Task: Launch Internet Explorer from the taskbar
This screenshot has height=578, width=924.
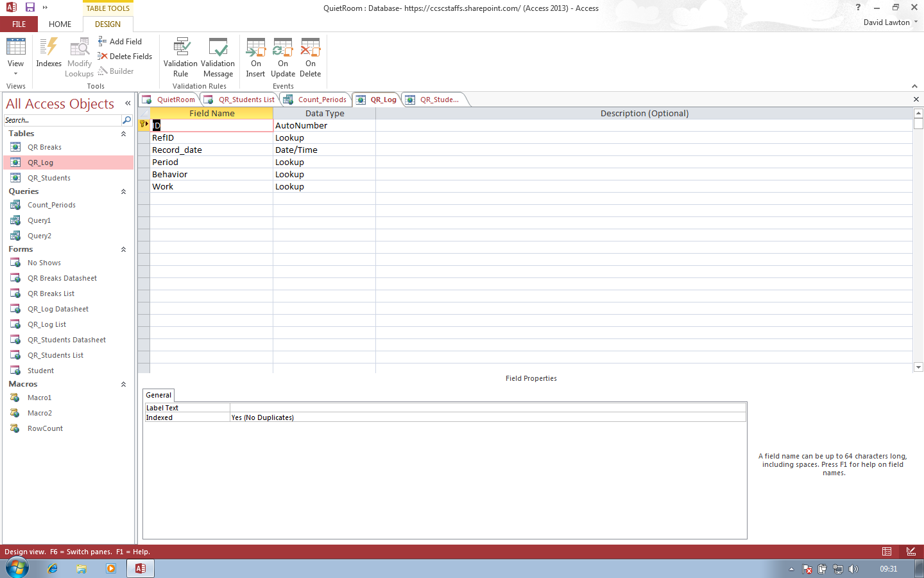Action: (53, 568)
